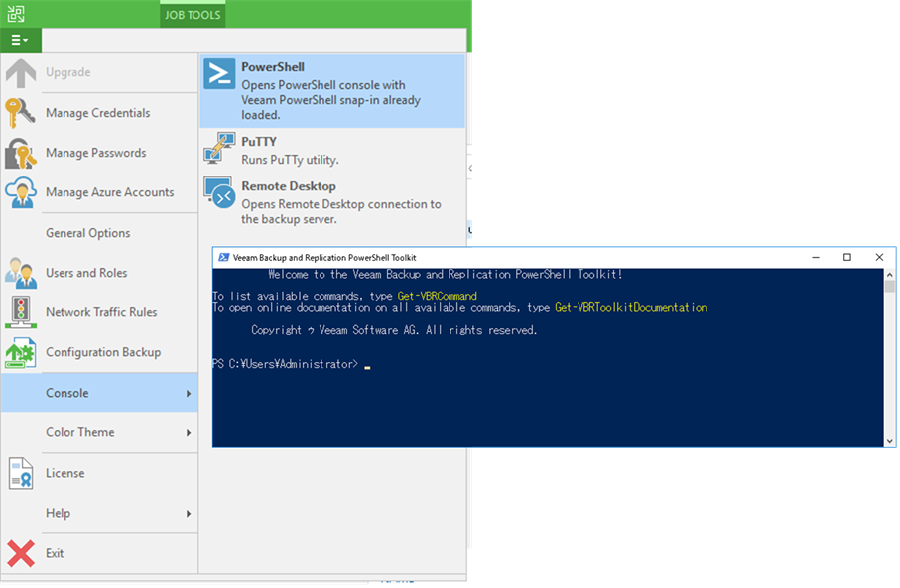
Task: Expand the Console submenu arrow
Action: click(189, 393)
